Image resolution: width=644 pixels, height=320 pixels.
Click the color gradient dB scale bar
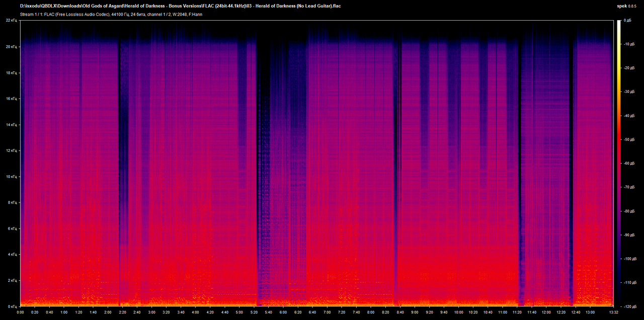pyautogui.click(x=620, y=163)
